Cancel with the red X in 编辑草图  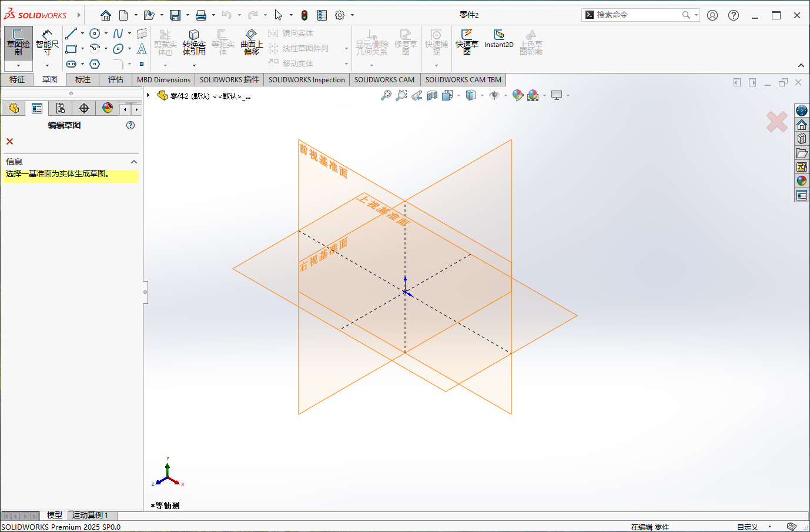tap(9, 141)
